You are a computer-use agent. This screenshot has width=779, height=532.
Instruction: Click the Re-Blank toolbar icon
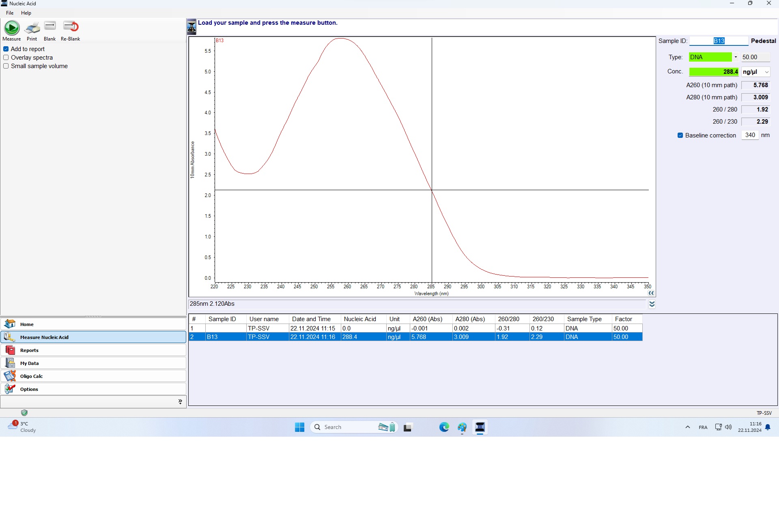coord(71,27)
